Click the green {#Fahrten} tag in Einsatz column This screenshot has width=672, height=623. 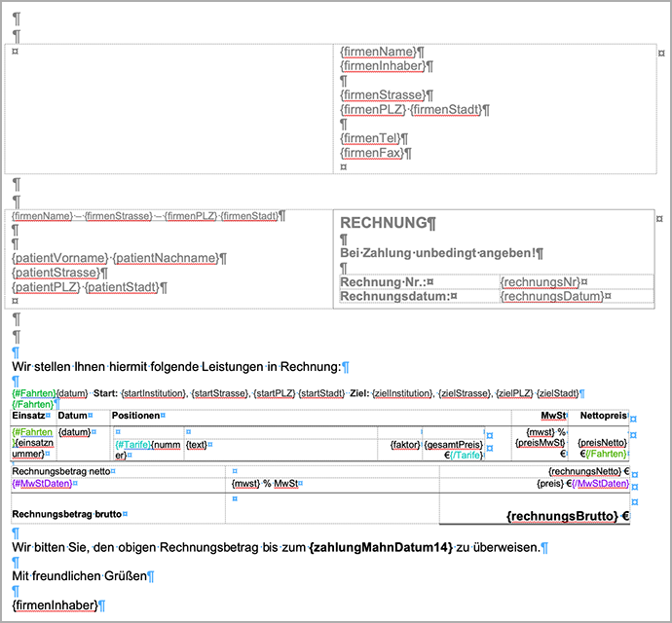point(32,432)
